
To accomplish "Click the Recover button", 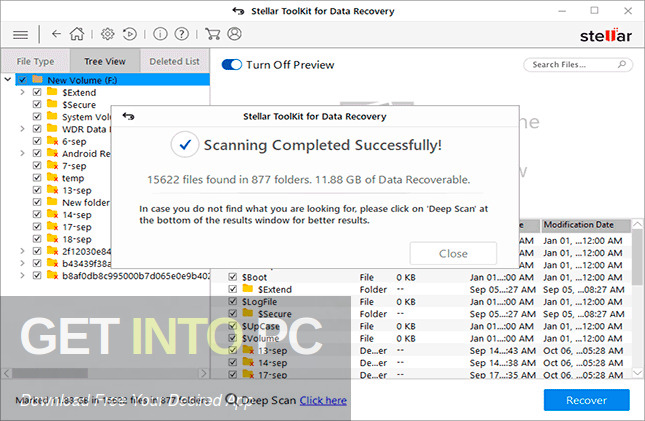I will click(586, 400).
